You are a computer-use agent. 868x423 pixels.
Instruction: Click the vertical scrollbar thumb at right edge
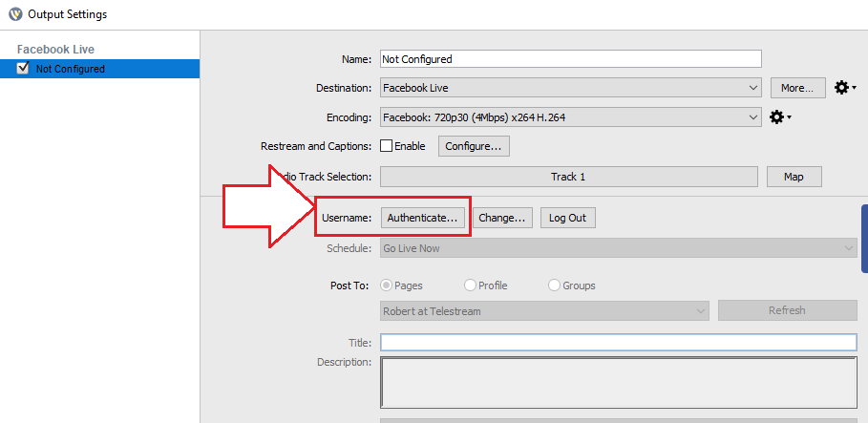[x=865, y=239]
